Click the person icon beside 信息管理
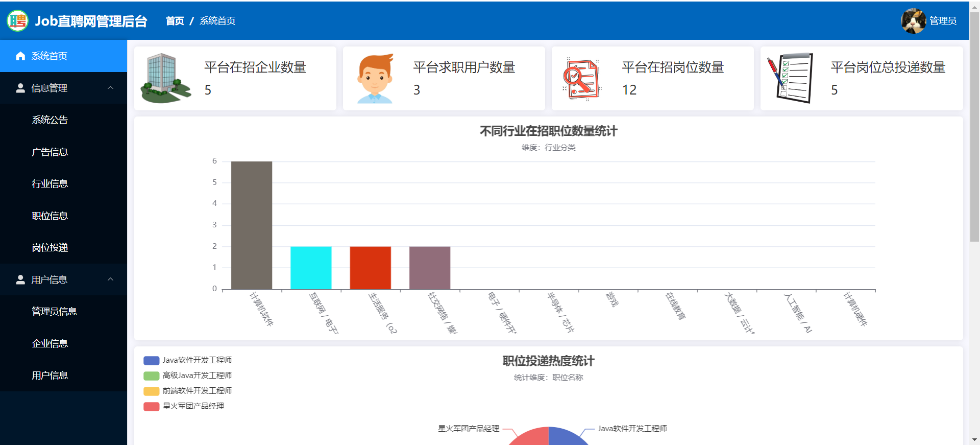Screen dimensions: 980x445 tap(20, 88)
